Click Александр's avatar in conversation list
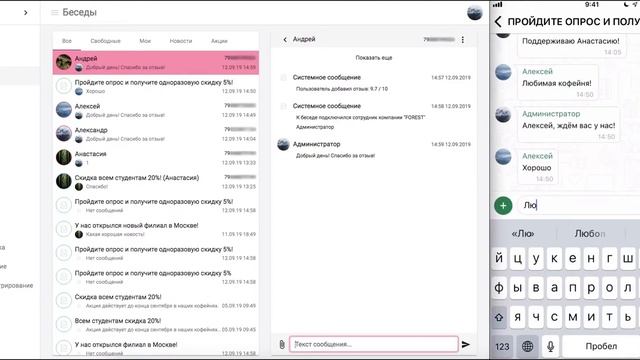Viewport: 640px width, 360px height. tap(64, 134)
